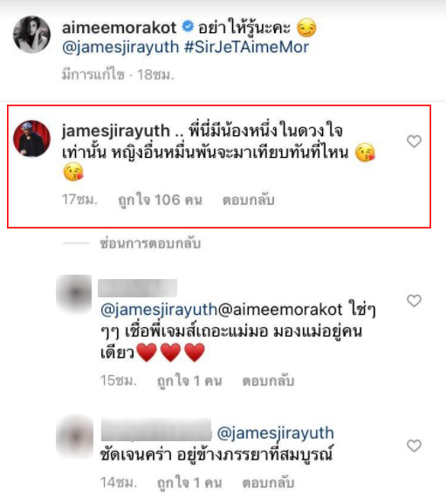This screenshot has width=446, height=504.
Task: Reply to the 14ชม. comment via ตอบกลับ
Action: click(x=268, y=483)
